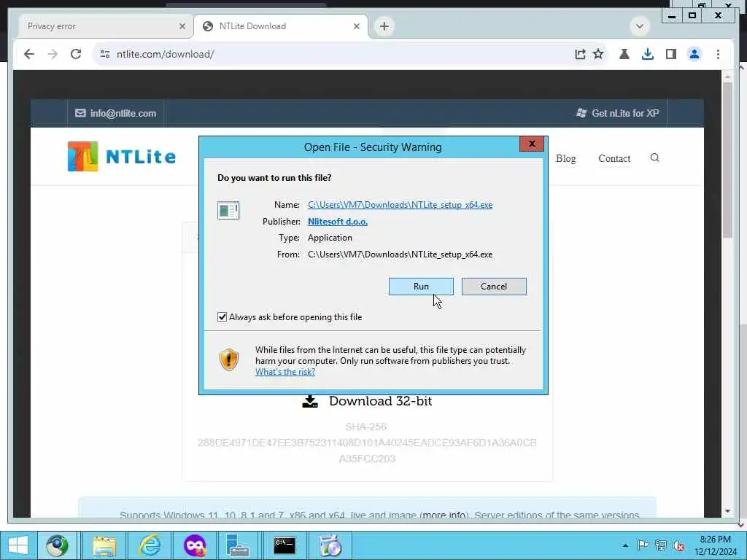Image resolution: width=747 pixels, height=560 pixels.
Task: Click the Run button in security warning
Action: [x=421, y=286]
